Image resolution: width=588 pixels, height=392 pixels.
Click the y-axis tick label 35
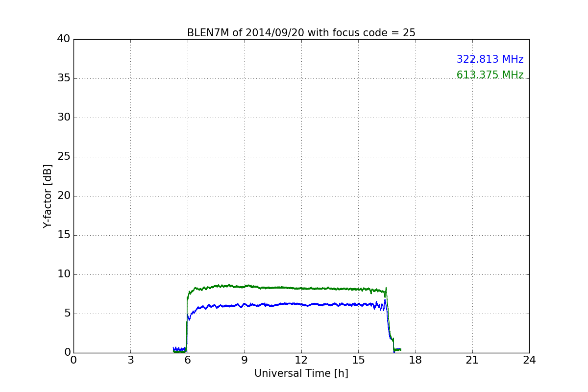point(64,78)
